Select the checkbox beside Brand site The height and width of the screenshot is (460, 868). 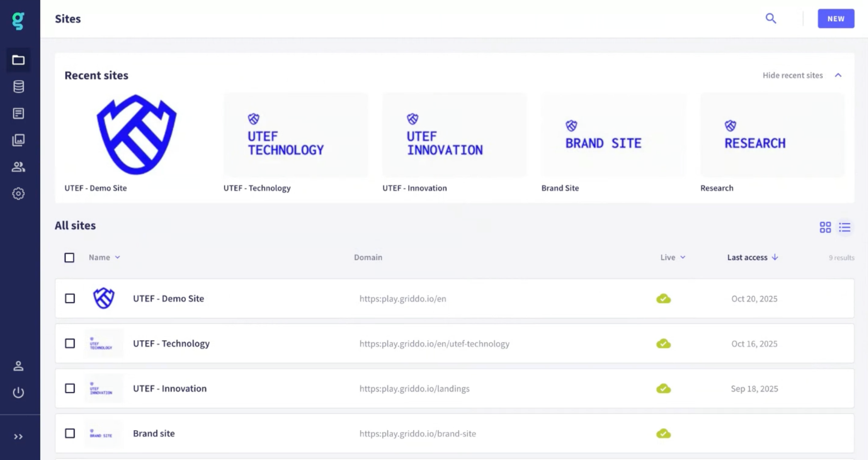tap(70, 433)
